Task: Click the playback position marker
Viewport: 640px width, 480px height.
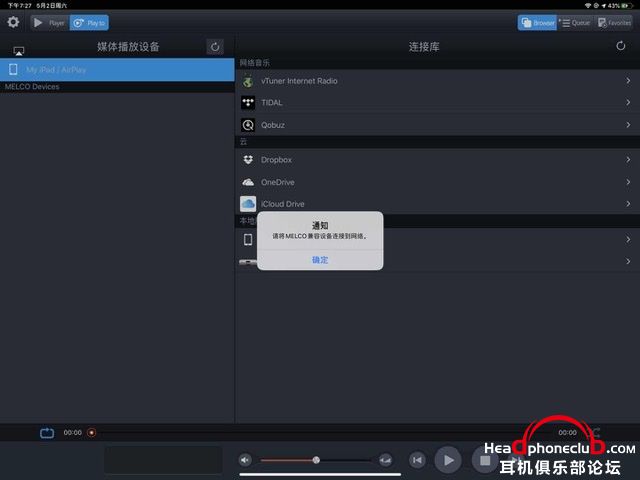Action: 92,433
